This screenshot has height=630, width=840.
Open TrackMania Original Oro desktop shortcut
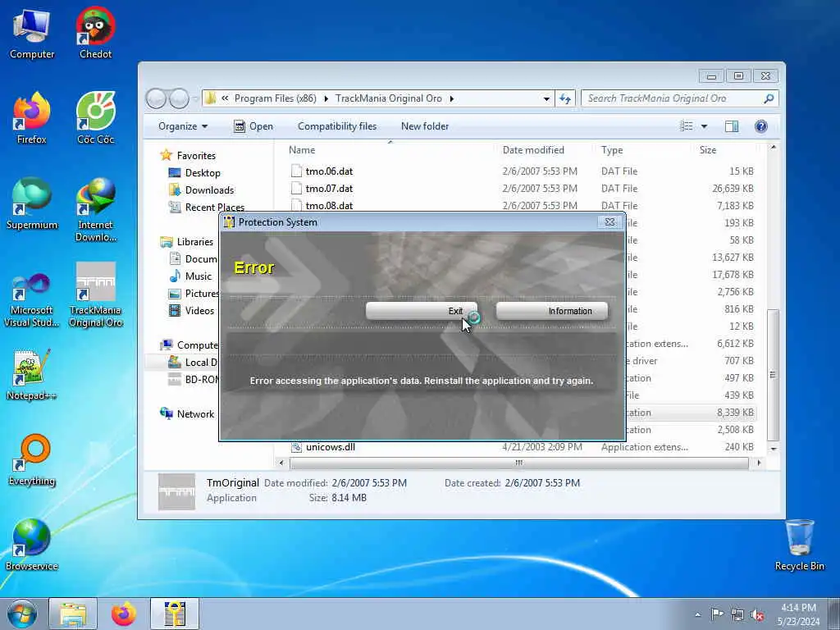point(95,295)
